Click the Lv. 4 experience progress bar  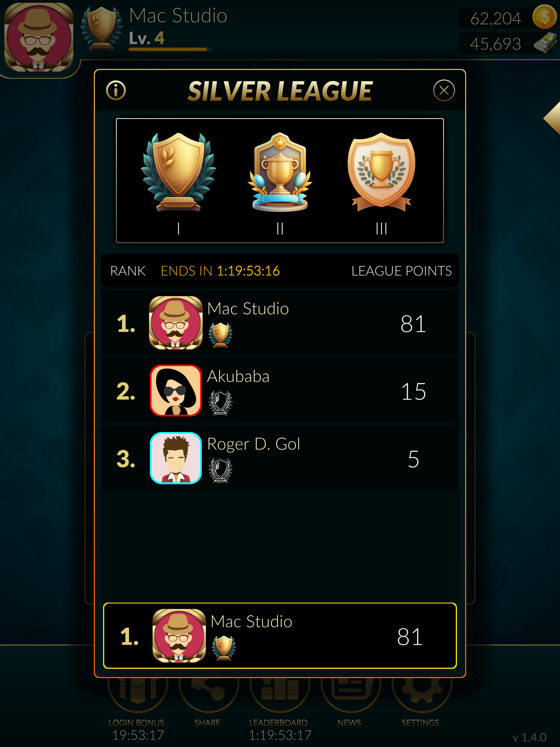point(171,49)
